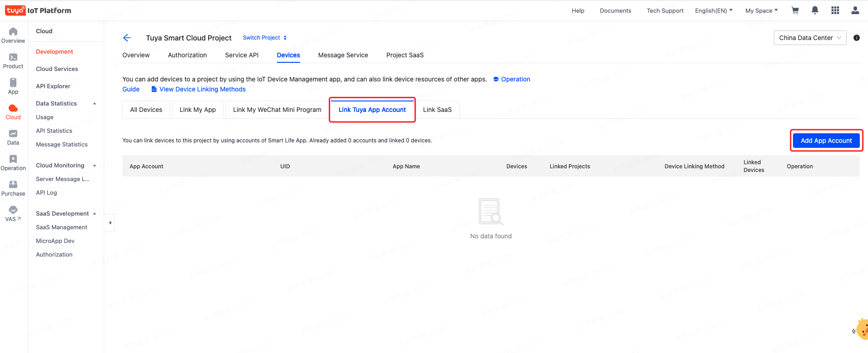This screenshot has width=868, height=353.
Task: Select the All Devices sub-tab
Action: click(146, 110)
